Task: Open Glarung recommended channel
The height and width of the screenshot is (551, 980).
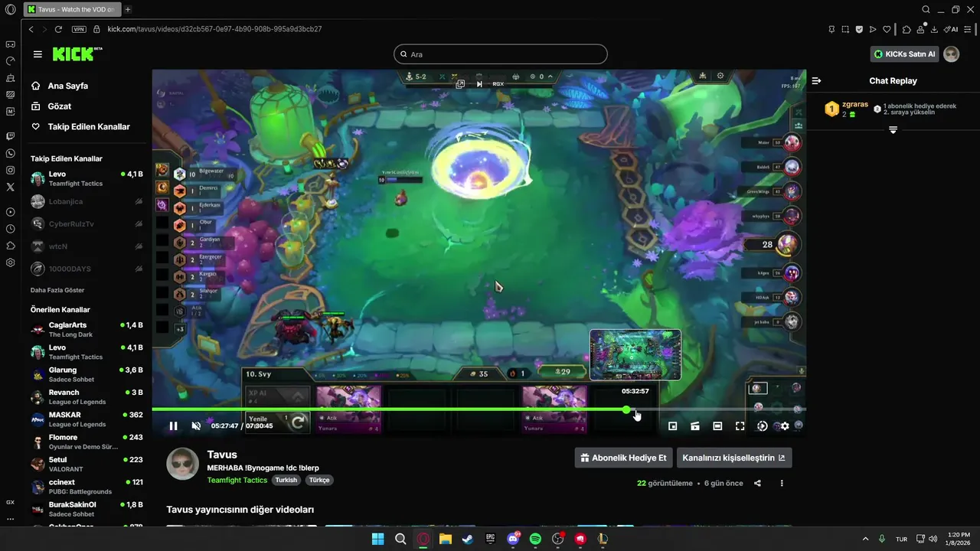Action: [x=87, y=374]
